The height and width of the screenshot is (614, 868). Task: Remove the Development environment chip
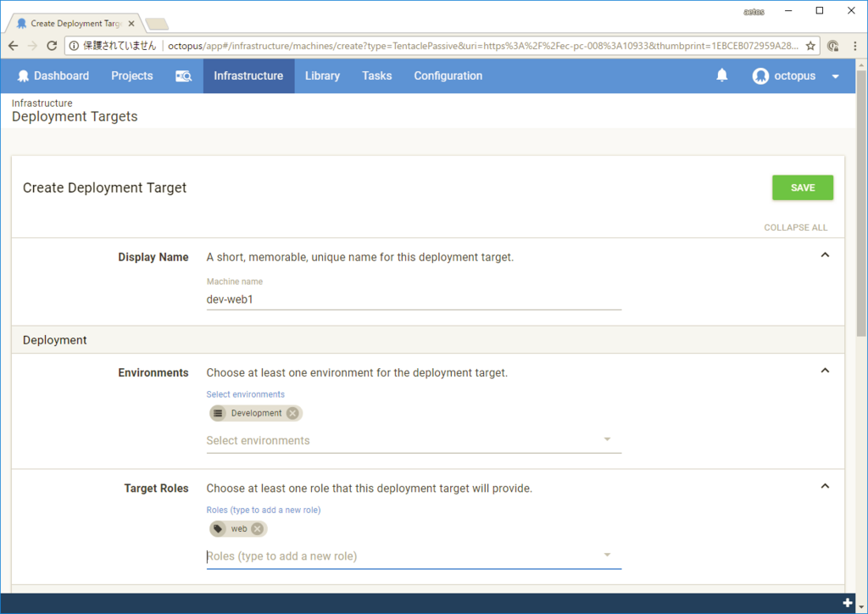pyautogui.click(x=292, y=413)
